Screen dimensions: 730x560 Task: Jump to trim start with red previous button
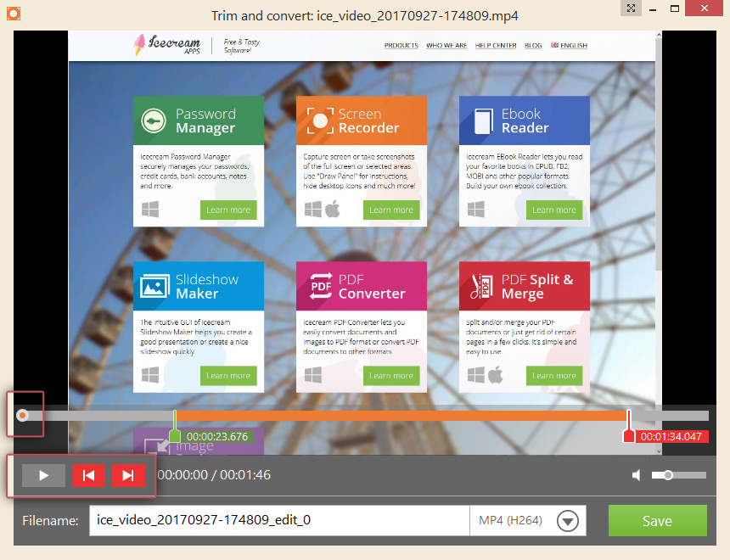click(88, 475)
